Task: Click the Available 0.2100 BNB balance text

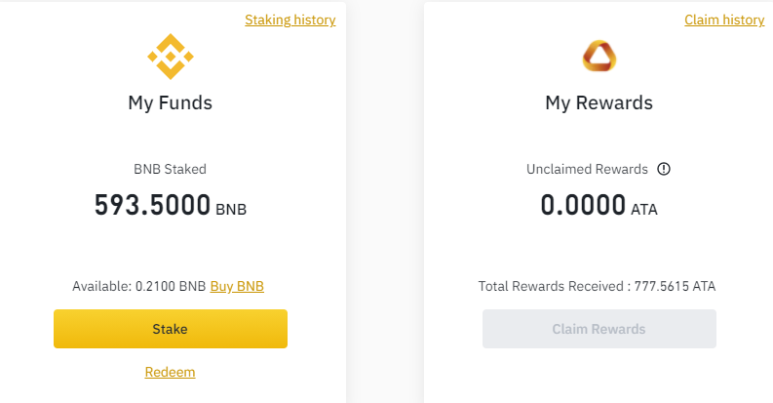Action: pyautogui.click(x=139, y=286)
